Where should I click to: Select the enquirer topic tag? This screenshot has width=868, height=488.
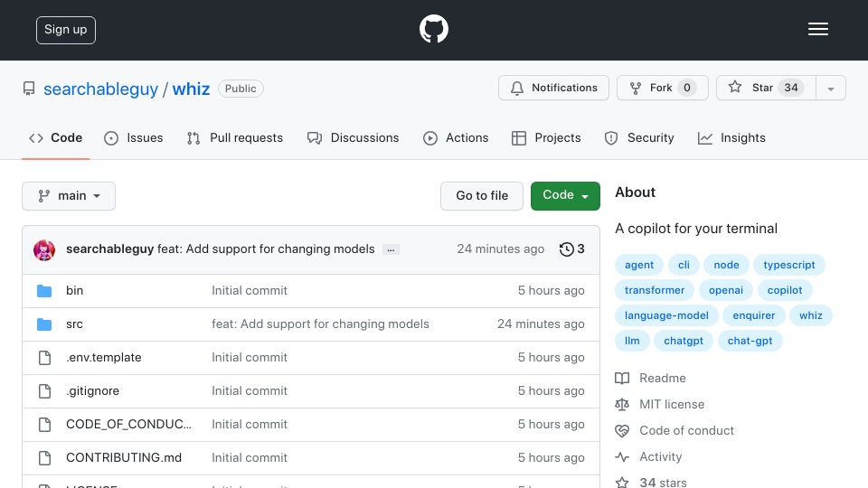754,316
